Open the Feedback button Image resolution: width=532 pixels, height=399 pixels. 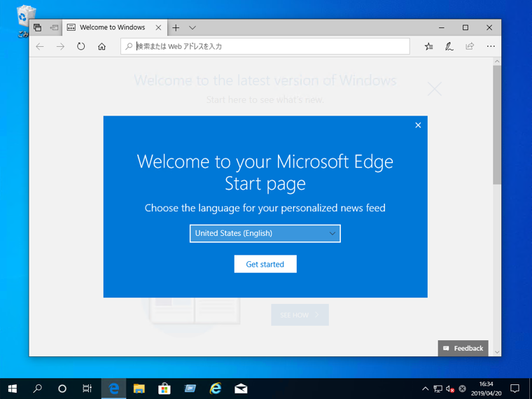click(463, 349)
